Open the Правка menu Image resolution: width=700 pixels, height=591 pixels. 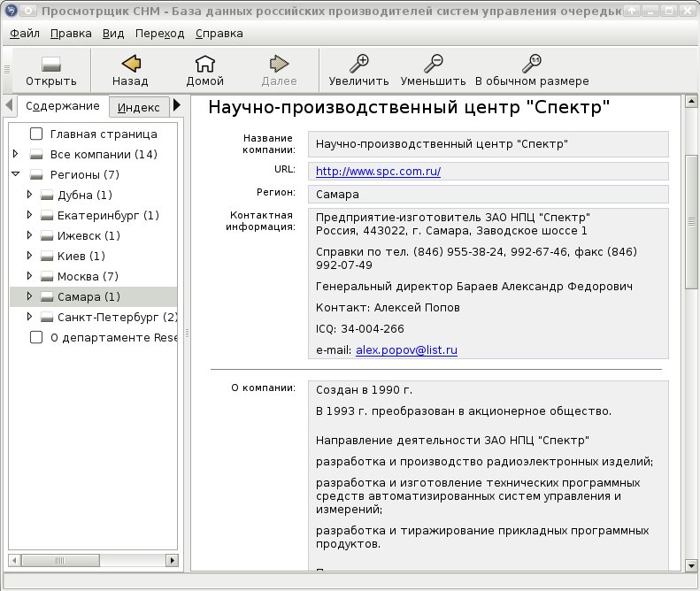pos(71,34)
